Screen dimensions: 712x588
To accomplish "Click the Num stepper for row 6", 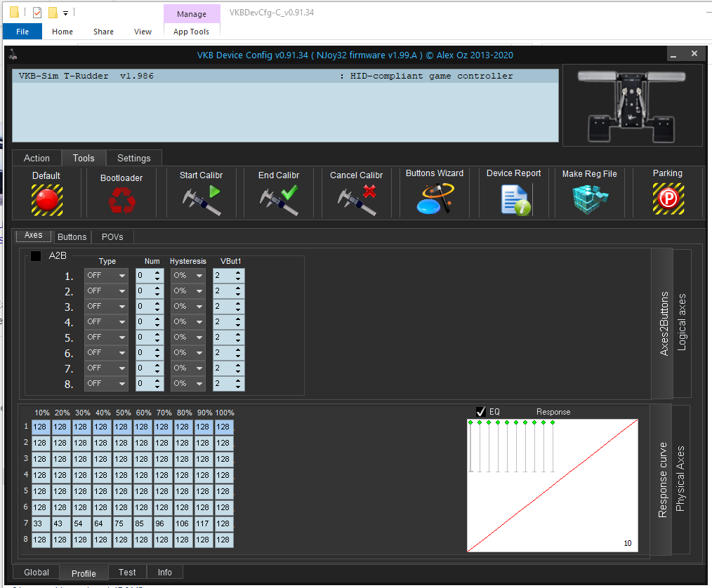I will 157,352.
